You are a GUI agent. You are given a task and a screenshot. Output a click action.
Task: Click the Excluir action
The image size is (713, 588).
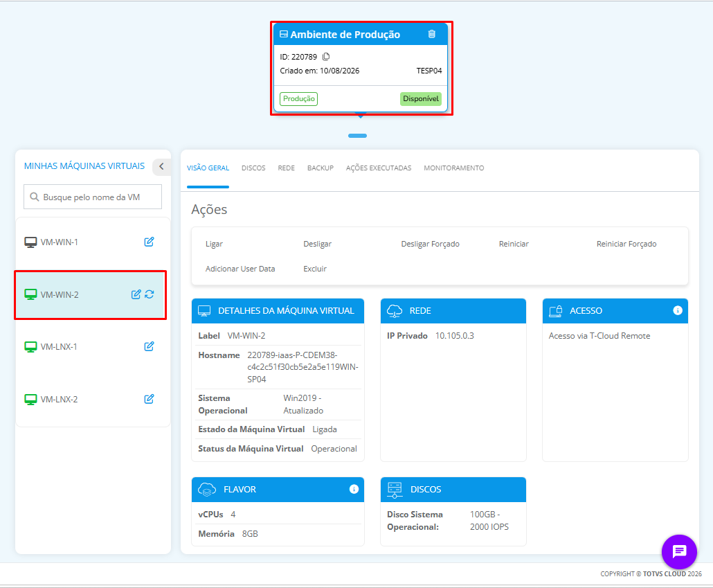point(315,269)
